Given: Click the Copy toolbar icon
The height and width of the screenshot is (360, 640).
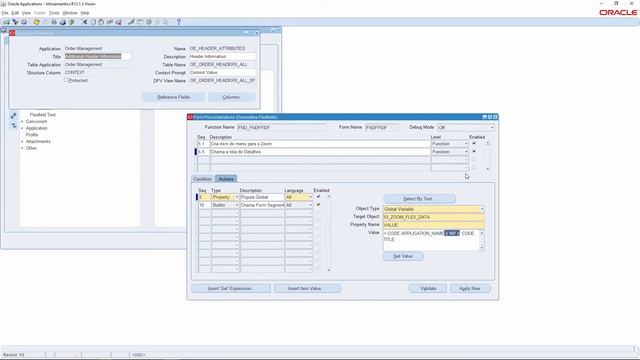Looking at the screenshot, I should [x=93, y=22].
